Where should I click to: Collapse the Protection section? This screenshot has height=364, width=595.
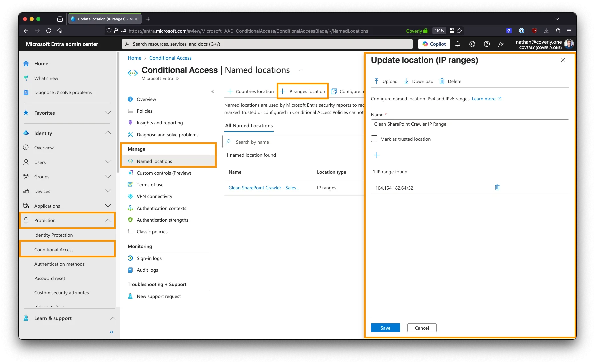(108, 220)
